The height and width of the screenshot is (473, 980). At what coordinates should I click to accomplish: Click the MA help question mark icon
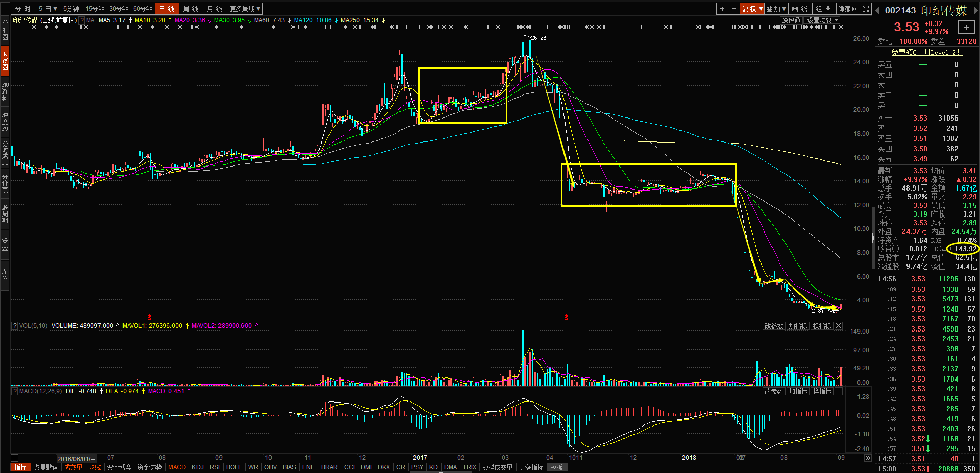click(82, 20)
